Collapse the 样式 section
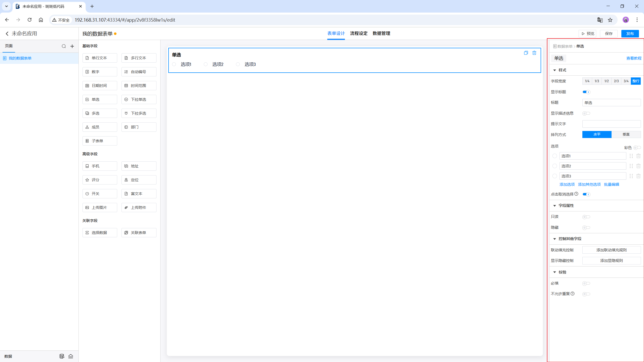 click(x=555, y=70)
